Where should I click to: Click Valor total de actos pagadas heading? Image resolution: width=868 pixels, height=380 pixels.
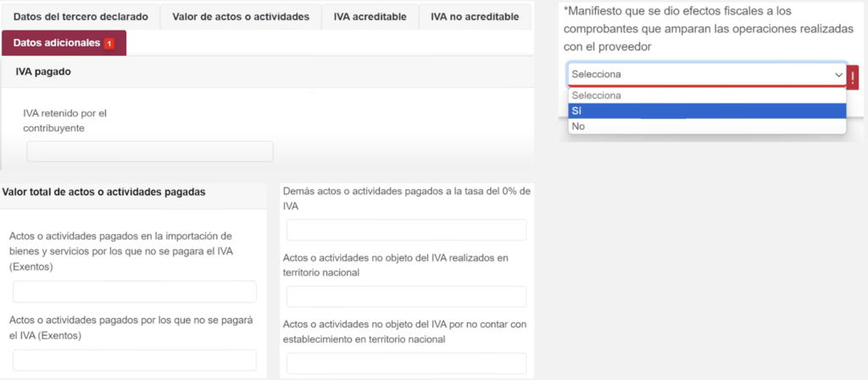tap(103, 192)
